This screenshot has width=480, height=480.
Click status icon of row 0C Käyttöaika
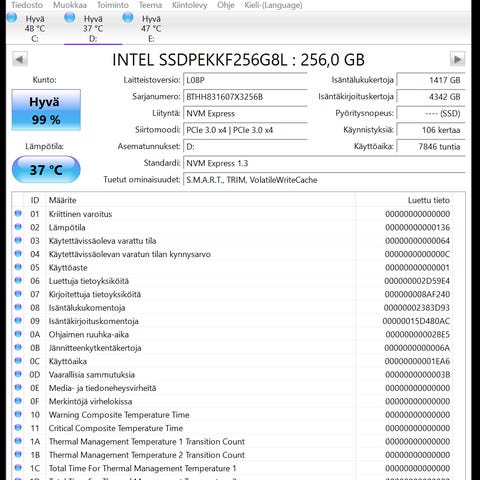pos(18,361)
